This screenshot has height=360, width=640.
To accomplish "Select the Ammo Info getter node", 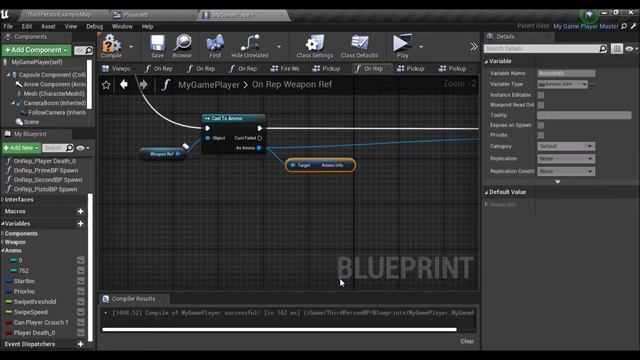I will [320, 165].
